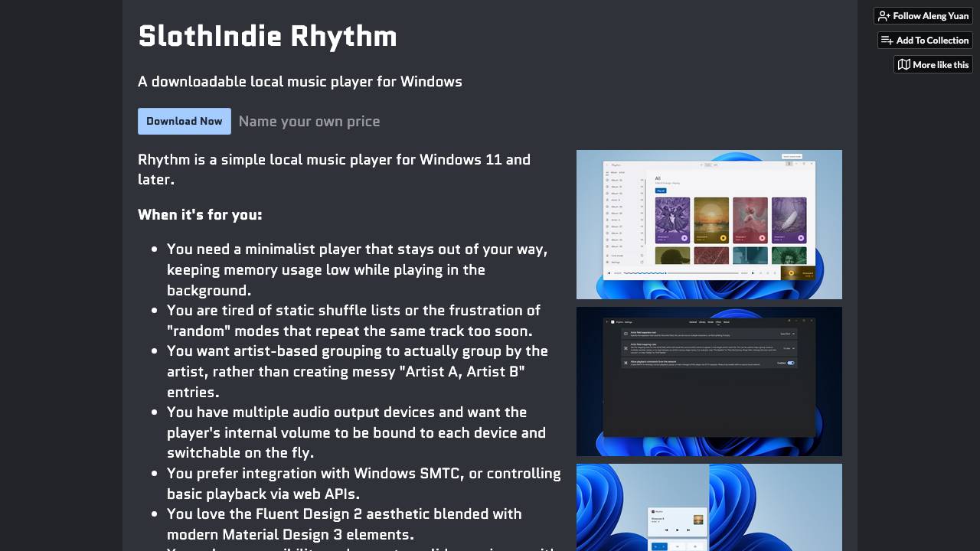Open More like this

tap(933, 65)
